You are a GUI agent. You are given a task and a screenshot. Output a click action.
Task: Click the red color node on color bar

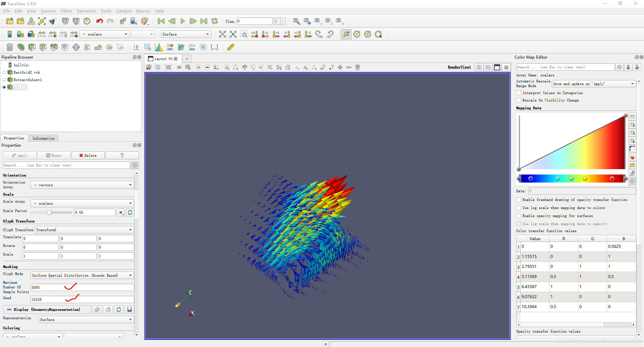pos(612,179)
